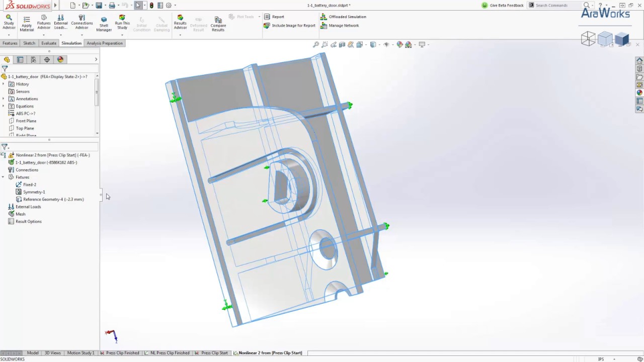Open File Properties icon
Screen dimensions: 644x362
pos(160,6)
